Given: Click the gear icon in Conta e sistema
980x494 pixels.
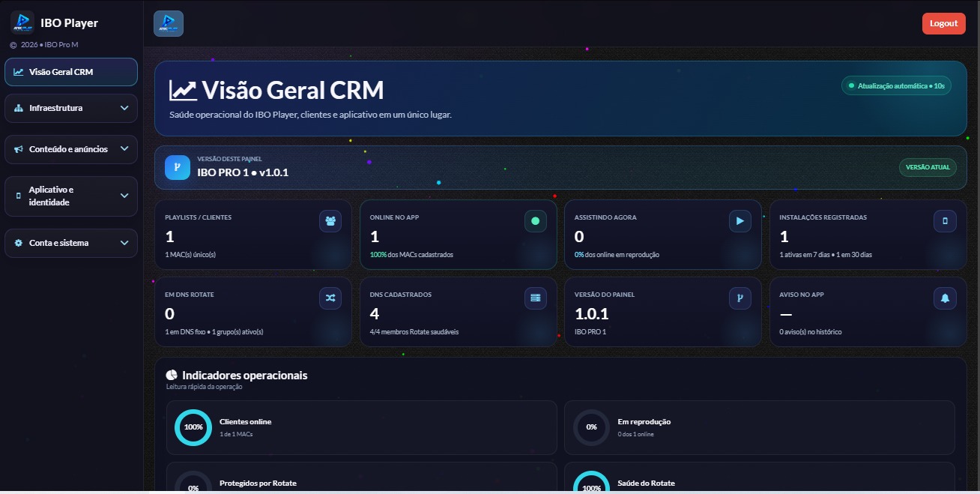Looking at the screenshot, I should pyautogui.click(x=19, y=243).
